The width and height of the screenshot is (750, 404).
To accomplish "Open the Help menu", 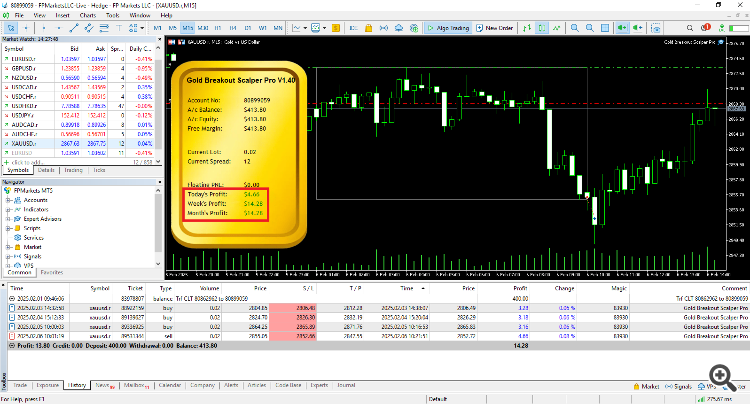I will 166,15.
